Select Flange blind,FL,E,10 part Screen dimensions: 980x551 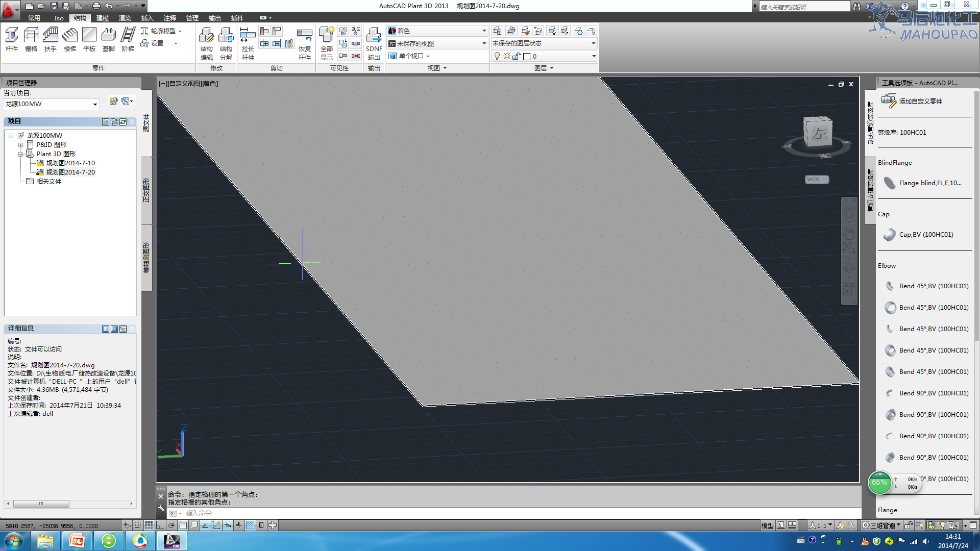coord(924,183)
